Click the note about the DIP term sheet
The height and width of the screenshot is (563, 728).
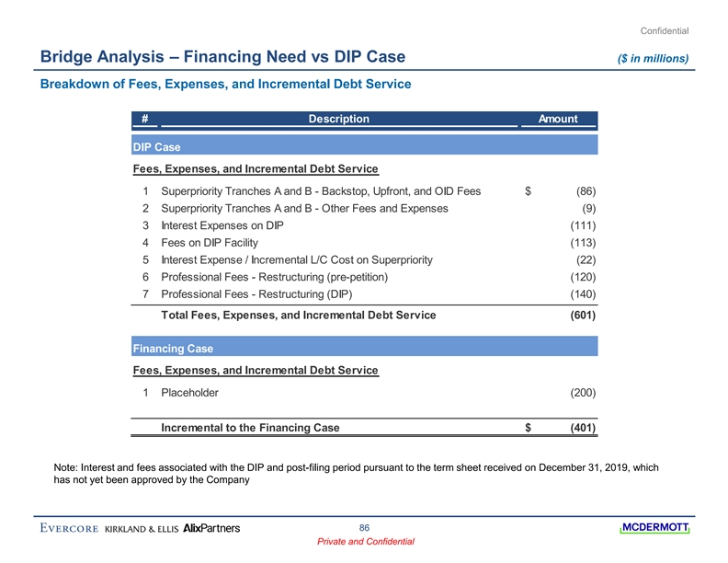pos(357,473)
